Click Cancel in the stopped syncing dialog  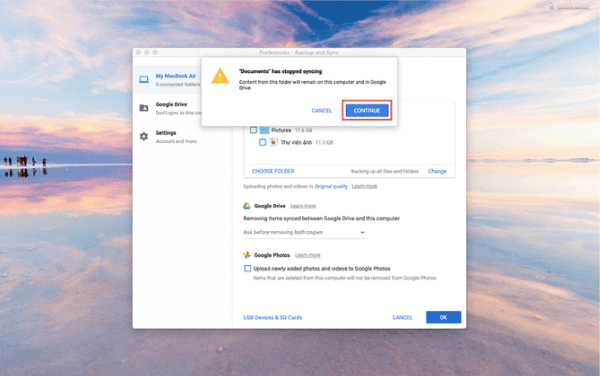pyautogui.click(x=322, y=111)
